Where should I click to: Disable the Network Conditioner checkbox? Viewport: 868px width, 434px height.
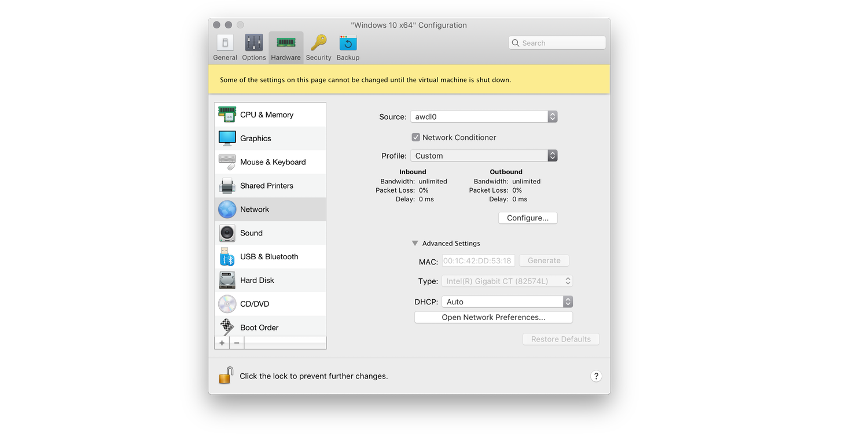click(415, 137)
